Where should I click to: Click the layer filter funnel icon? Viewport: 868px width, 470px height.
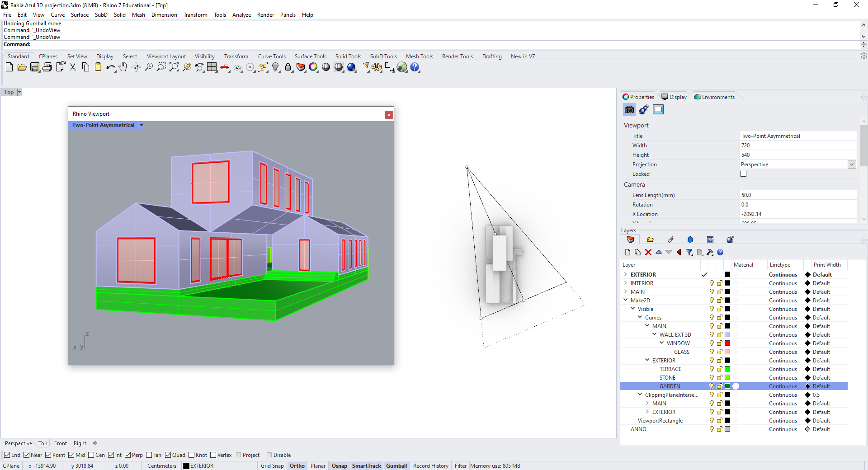689,252
